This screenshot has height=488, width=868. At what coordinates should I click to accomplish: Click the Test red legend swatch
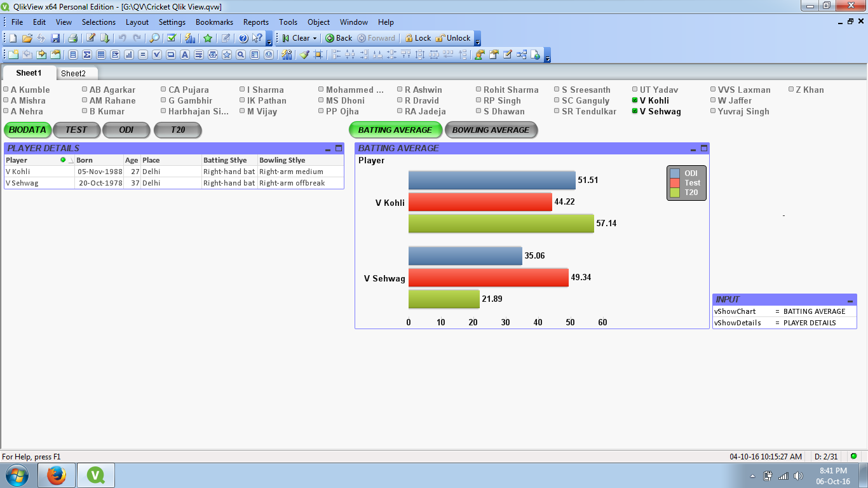pos(675,183)
